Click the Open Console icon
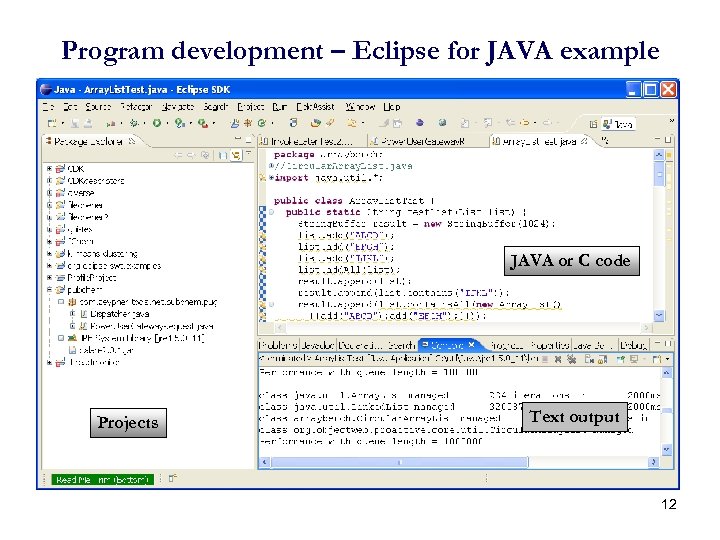The height and width of the screenshot is (540, 720). (x=657, y=359)
